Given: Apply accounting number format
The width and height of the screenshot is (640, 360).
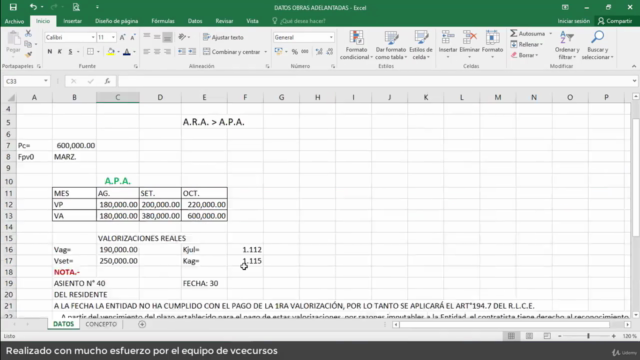Looking at the screenshot, I should click(279, 51).
